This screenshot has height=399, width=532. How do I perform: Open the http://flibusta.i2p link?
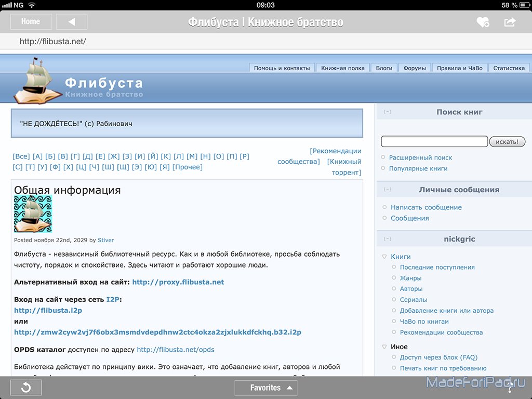(48, 311)
